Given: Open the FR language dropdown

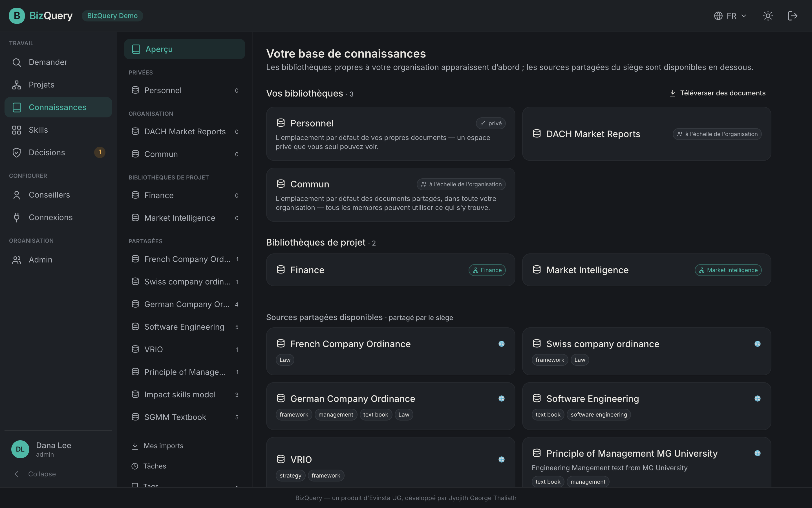Looking at the screenshot, I should pos(731,16).
